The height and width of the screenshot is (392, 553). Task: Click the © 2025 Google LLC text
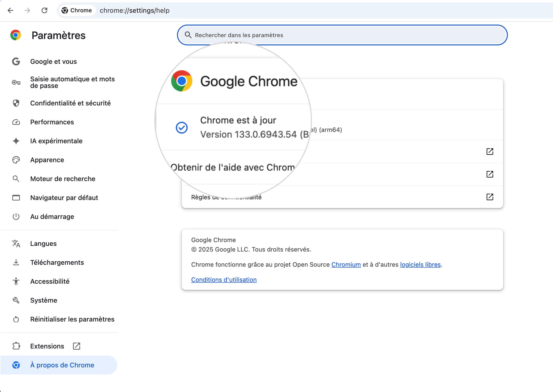[x=251, y=249]
